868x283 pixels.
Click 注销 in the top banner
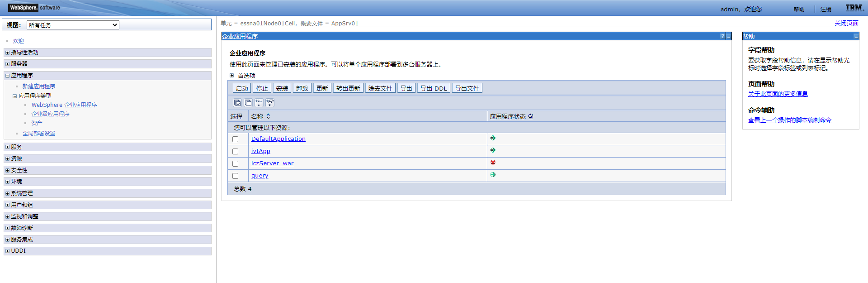(x=826, y=9)
